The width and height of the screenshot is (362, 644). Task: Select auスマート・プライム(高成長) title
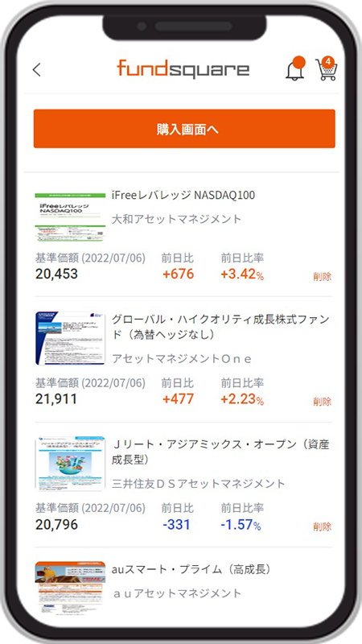pos(191,569)
